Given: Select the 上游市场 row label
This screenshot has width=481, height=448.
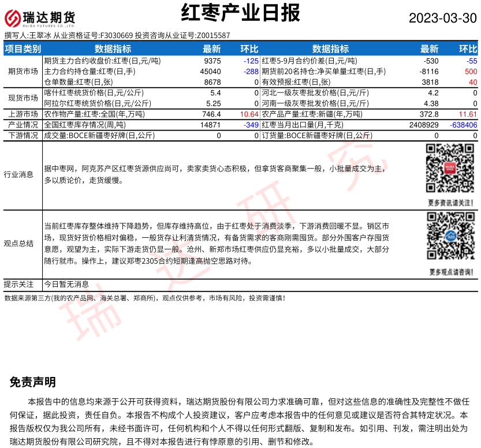Looking at the screenshot, I should click(23, 114).
